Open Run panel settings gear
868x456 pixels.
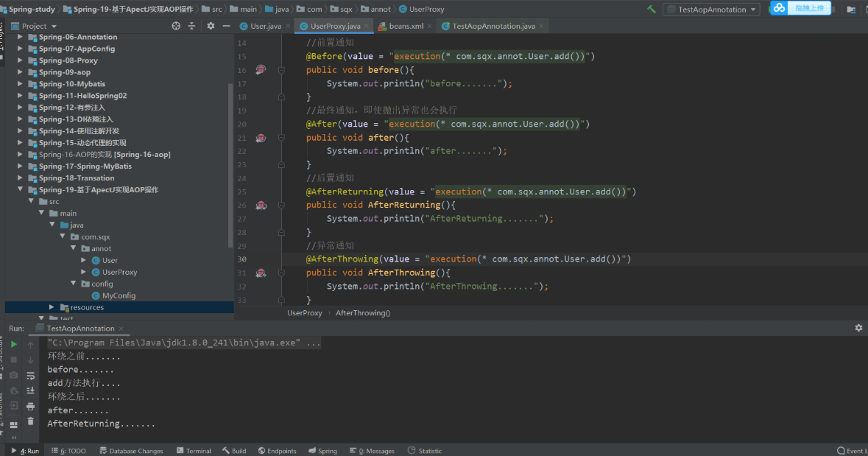click(858, 328)
